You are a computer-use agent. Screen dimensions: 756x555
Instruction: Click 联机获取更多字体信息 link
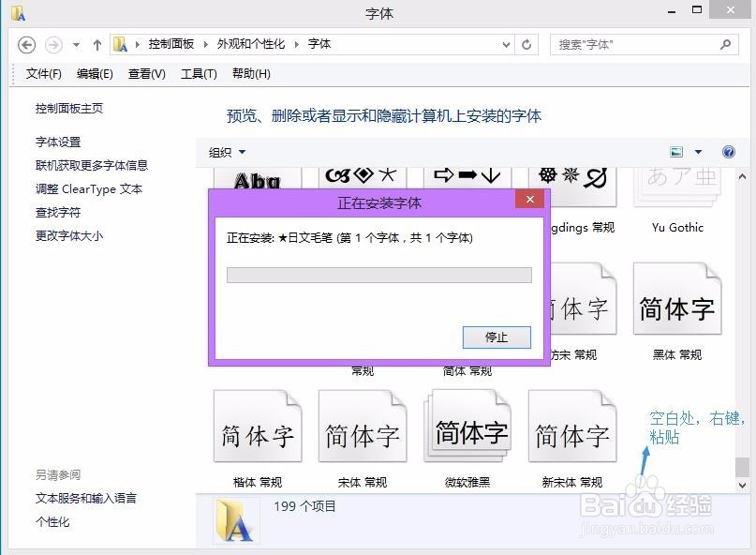coord(92,166)
